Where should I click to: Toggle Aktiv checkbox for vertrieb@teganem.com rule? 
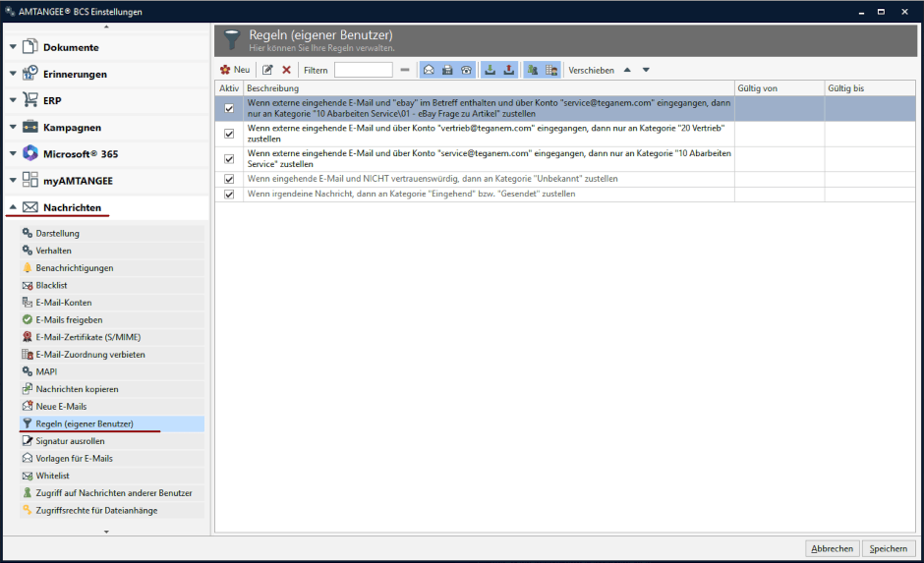(x=229, y=134)
